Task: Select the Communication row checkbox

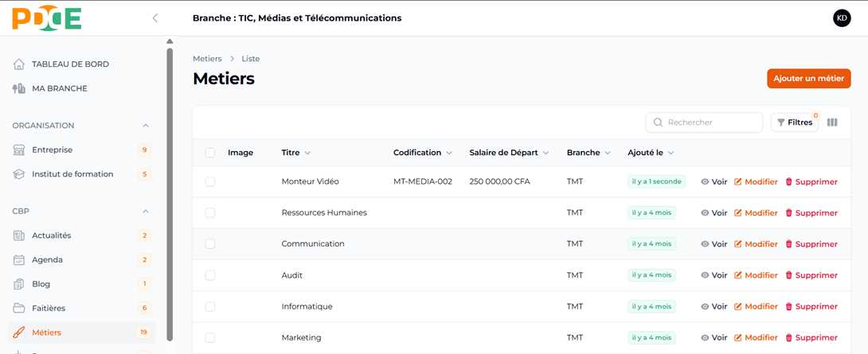Action: pyautogui.click(x=210, y=244)
